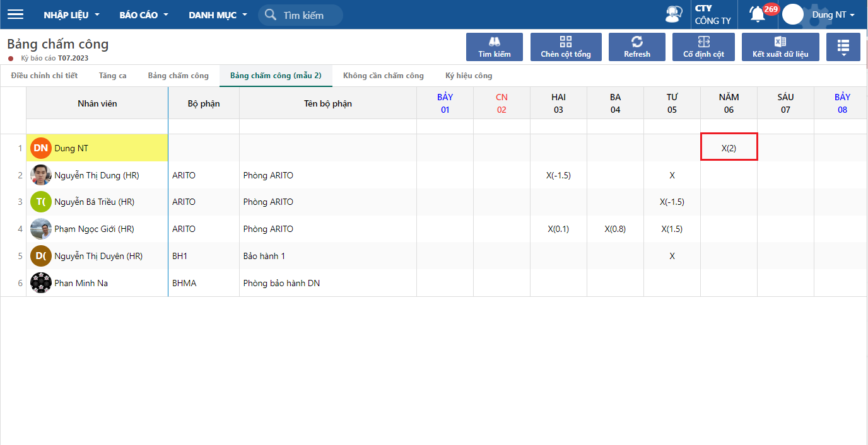Click the Tìm kiếm binoculars button
Image resolution: width=868 pixels, height=445 pixels.
495,47
